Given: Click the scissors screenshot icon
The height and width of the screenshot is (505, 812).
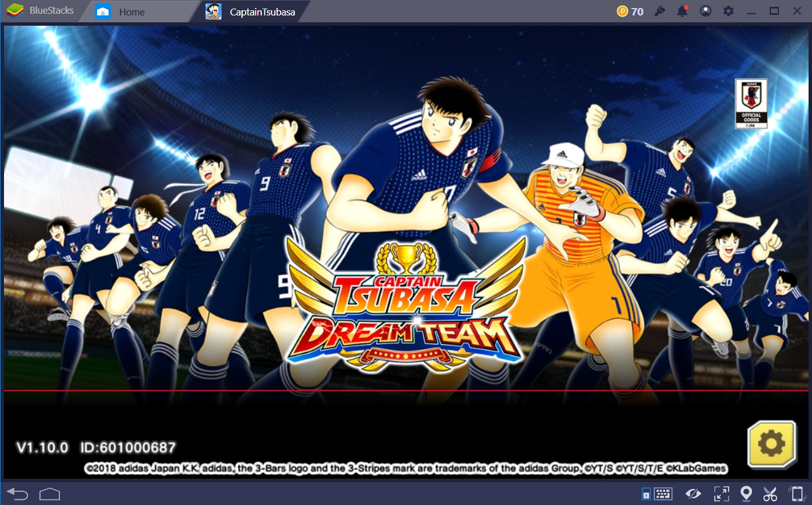Looking at the screenshot, I should (770, 494).
